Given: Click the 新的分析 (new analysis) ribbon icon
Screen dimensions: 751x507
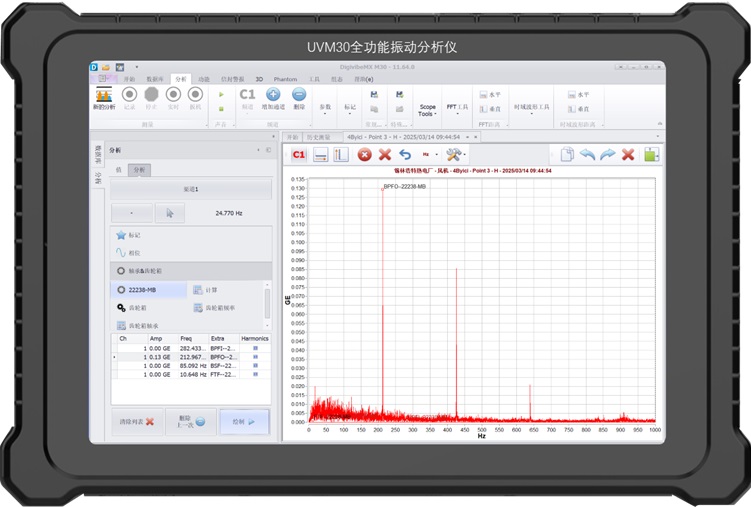Looking at the screenshot, I should [x=104, y=96].
